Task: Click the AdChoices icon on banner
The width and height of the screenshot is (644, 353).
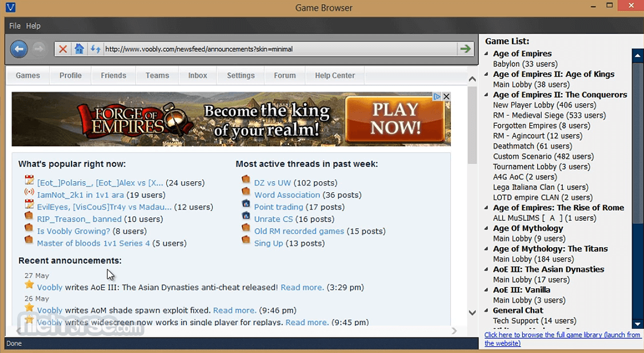Action: coord(437,96)
